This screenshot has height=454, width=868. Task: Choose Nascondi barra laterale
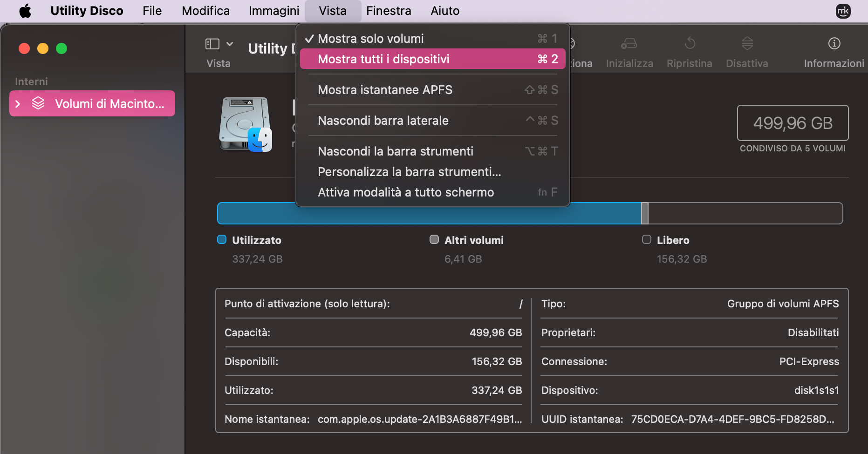(x=433, y=121)
